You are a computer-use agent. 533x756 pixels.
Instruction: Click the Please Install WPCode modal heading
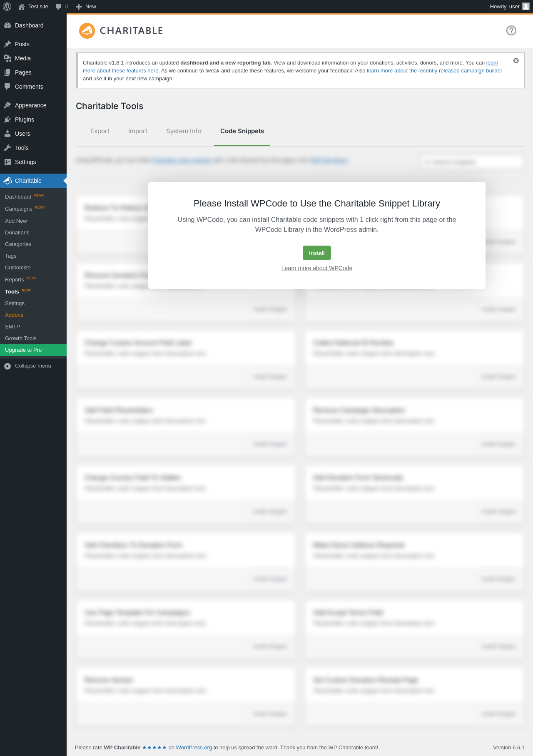pyautogui.click(x=317, y=204)
